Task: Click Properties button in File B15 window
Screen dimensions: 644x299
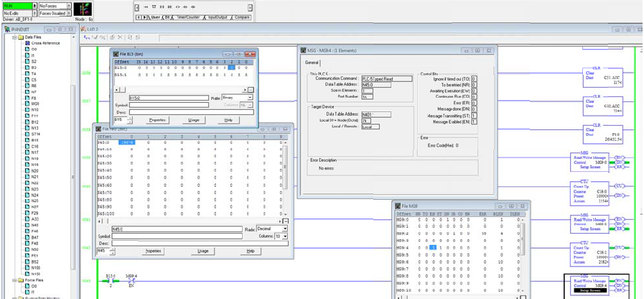Action: (x=157, y=120)
